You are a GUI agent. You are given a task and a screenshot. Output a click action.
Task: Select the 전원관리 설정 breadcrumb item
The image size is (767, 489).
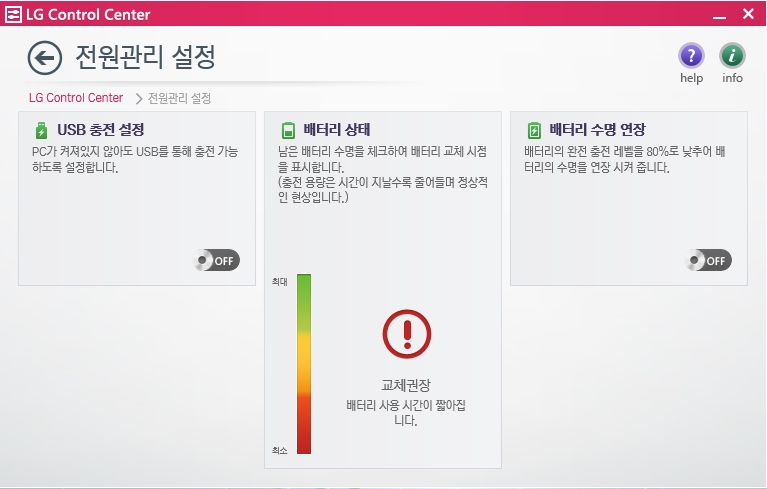tap(179, 98)
